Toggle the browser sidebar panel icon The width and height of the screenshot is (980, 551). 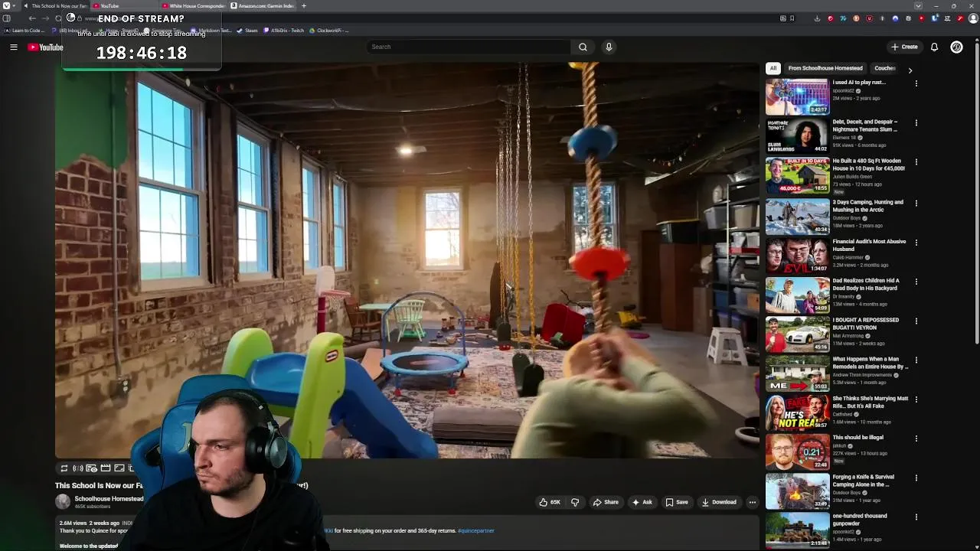pos(7,18)
